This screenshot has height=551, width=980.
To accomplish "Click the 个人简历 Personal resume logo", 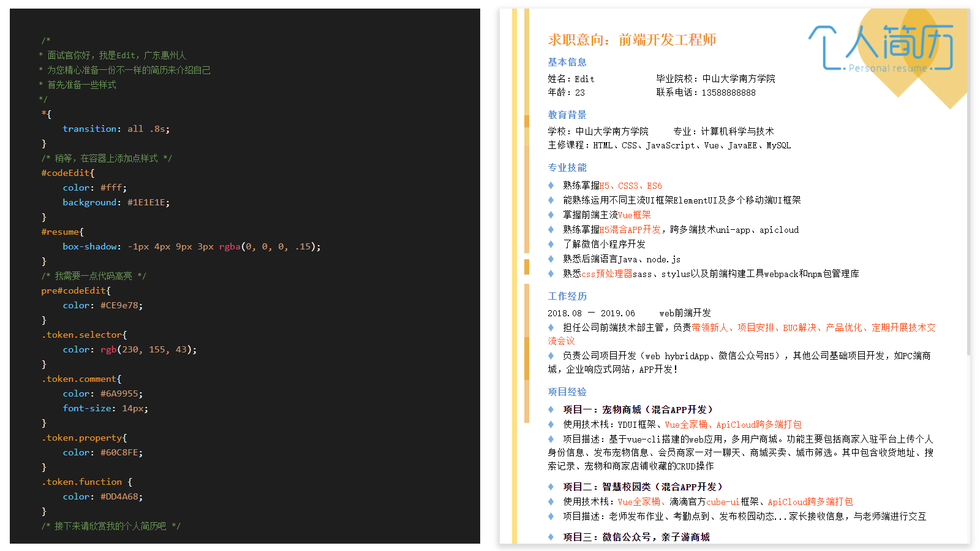I will click(x=881, y=48).
